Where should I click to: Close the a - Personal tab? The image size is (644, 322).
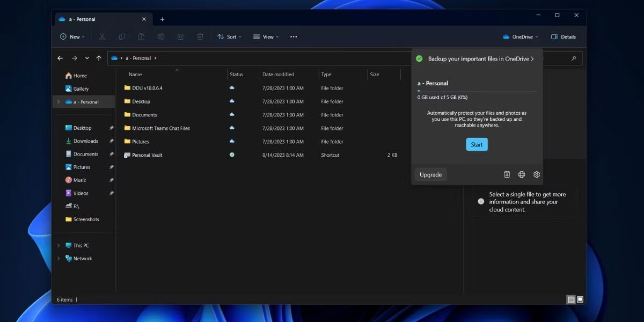click(x=144, y=19)
